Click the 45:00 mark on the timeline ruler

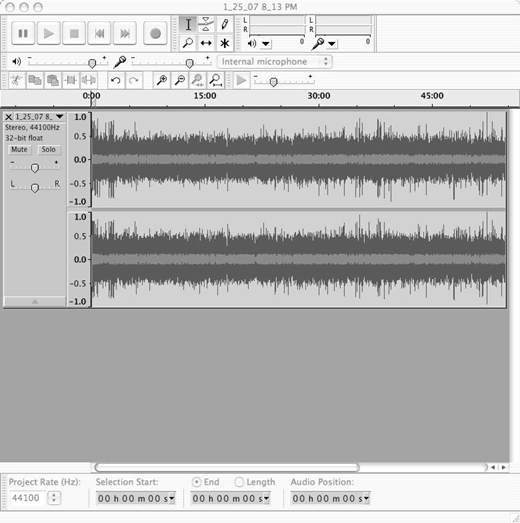(x=432, y=96)
